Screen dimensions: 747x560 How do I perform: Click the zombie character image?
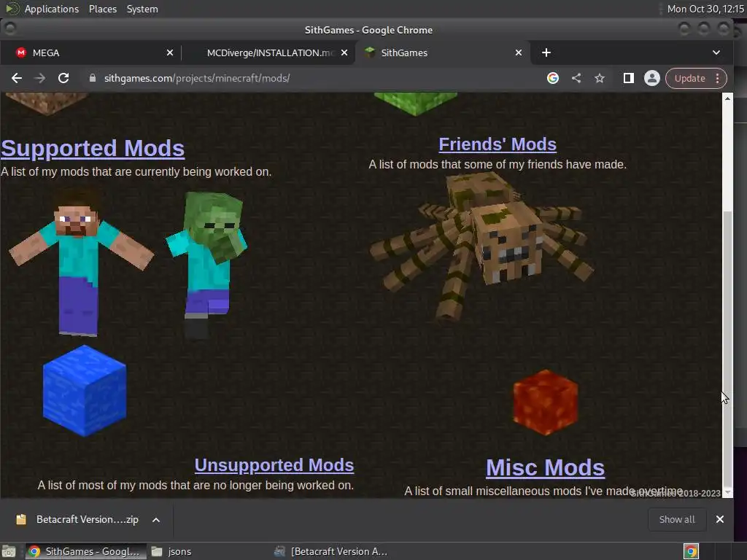click(x=206, y=264)
